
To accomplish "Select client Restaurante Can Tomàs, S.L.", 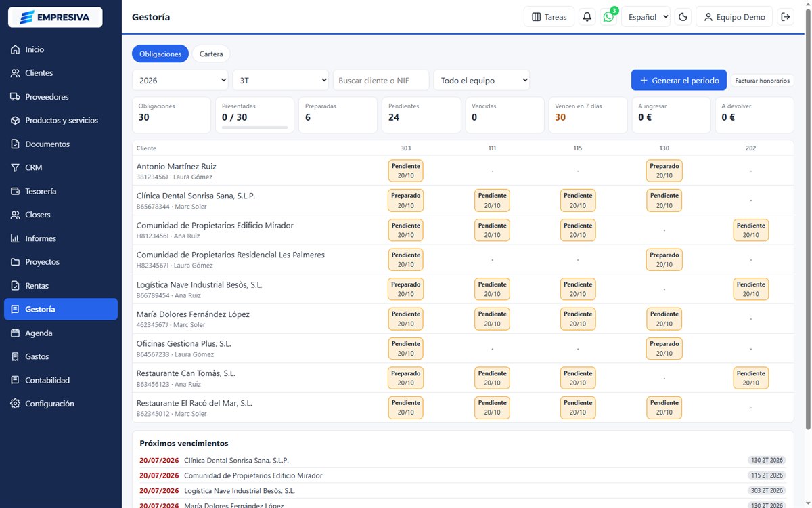I will click(186, 373).
